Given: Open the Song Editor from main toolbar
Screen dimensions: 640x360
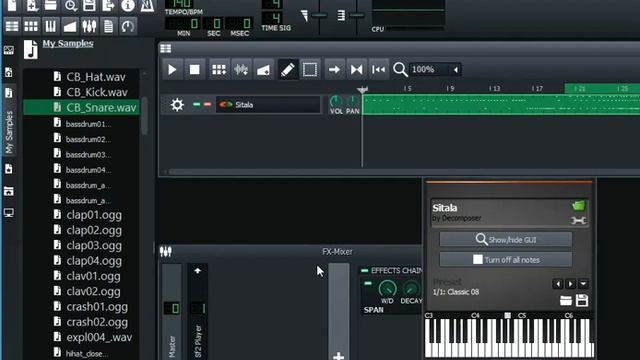Looking at the screenshot, I should coord(12,27).
